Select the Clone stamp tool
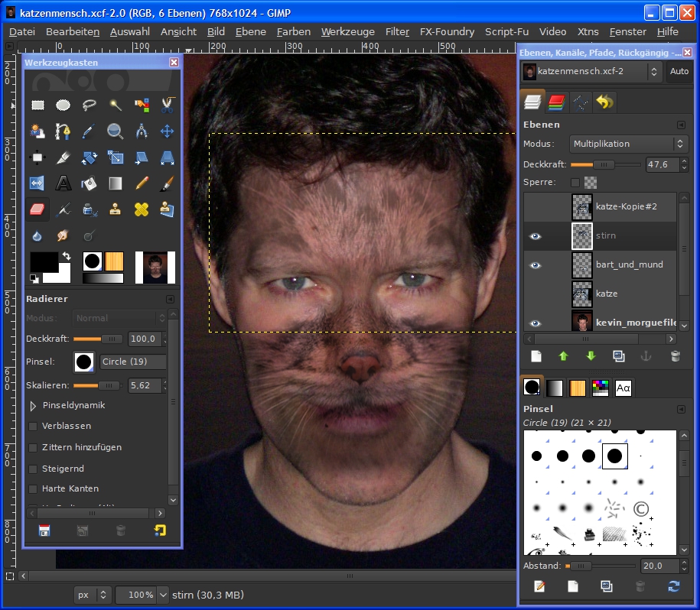Image resolution: width=700 pixels, height=610 pixels. 116,209
